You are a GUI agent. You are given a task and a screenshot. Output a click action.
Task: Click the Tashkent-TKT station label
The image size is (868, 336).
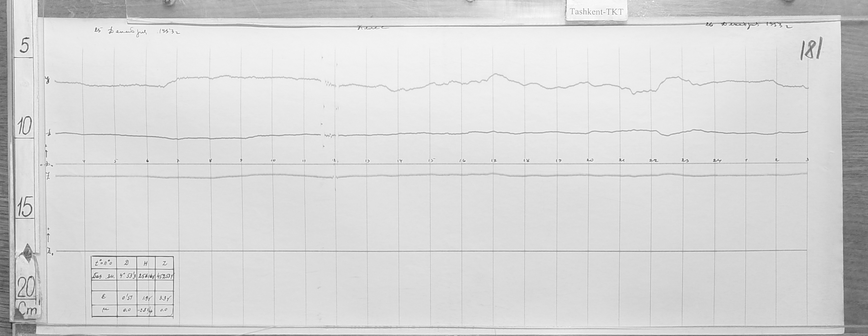(596, 12)
